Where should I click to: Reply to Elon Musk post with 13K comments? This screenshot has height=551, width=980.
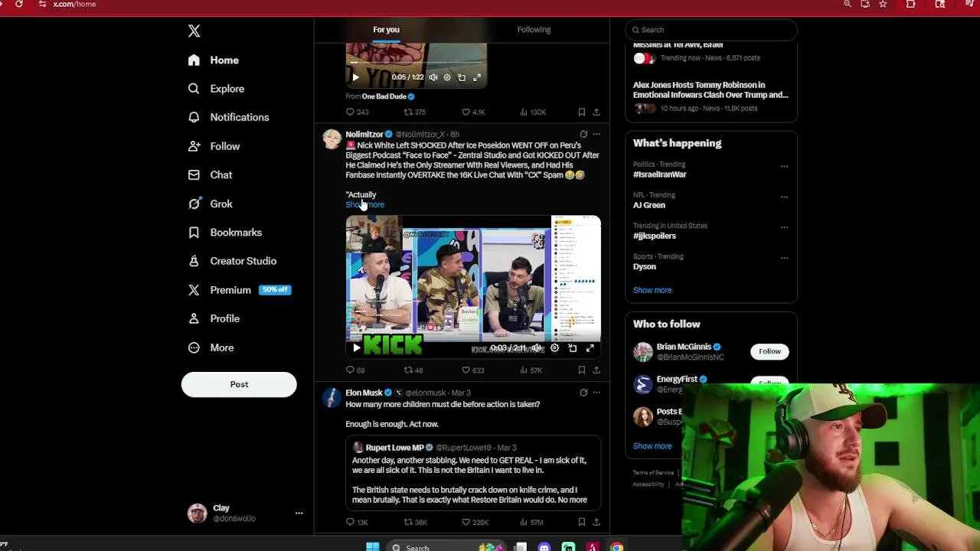point(357,523)
